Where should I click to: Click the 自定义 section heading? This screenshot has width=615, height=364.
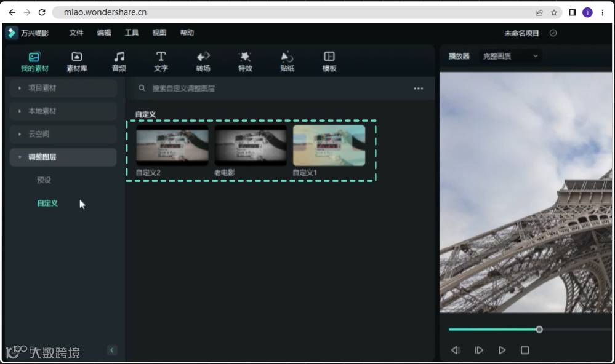pos(145,114)
